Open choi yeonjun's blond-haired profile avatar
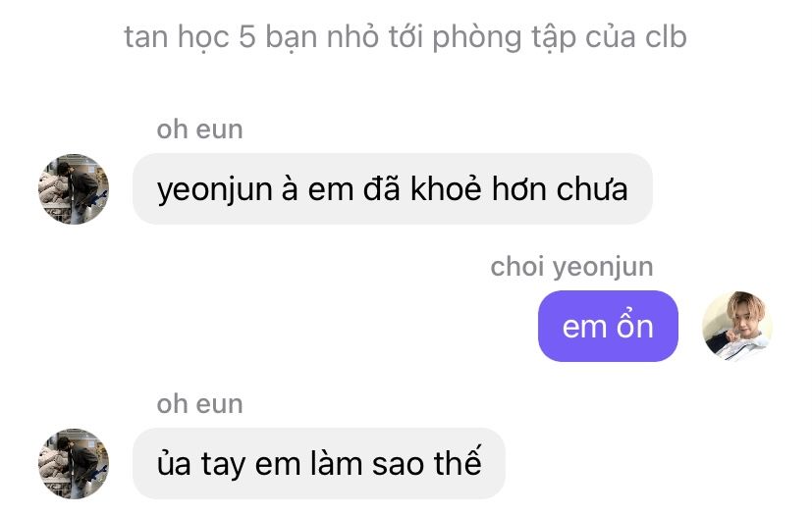The width and height of the screenshot is (812, 516). 737,326
